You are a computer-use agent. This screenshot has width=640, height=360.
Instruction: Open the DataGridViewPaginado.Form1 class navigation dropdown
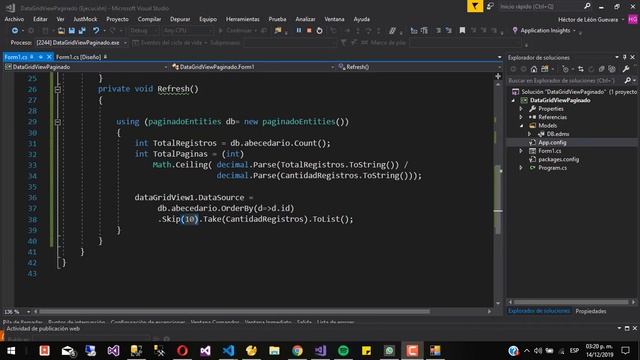pyautogui.click(x=333, y=67)
